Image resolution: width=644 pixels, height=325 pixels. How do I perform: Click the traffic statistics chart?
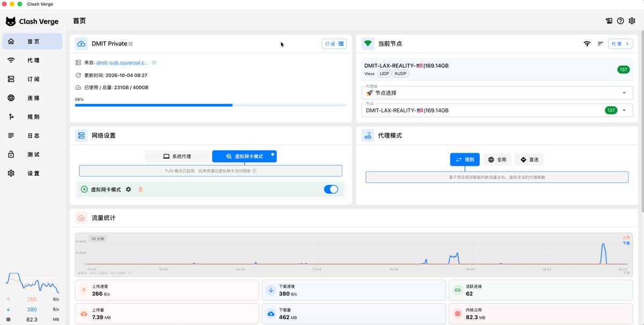point(354,254)
